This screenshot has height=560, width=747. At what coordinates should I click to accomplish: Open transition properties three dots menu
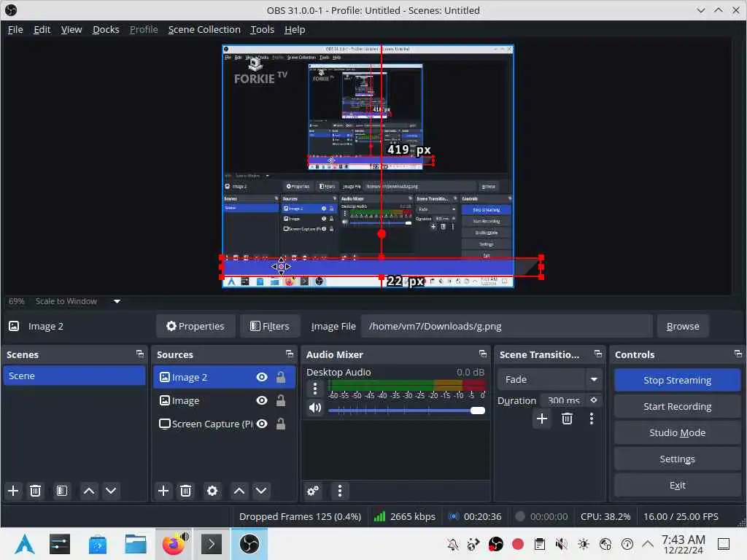point(592,419)
